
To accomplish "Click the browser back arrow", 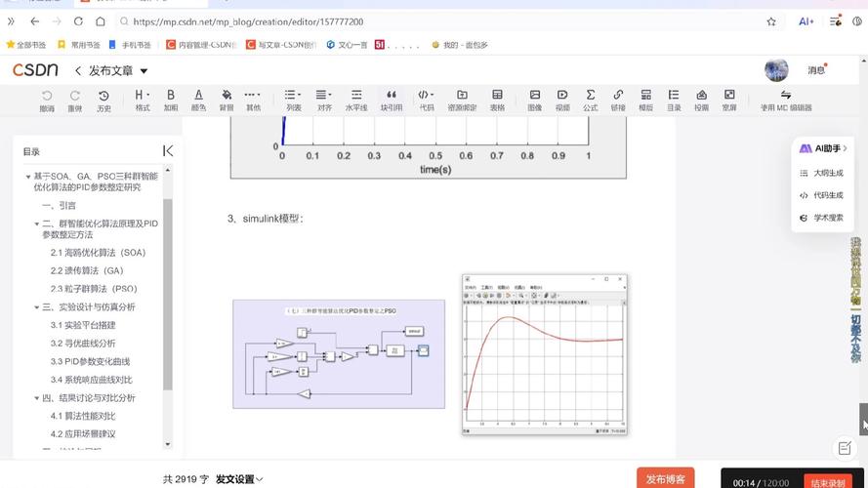I will 35,21.
